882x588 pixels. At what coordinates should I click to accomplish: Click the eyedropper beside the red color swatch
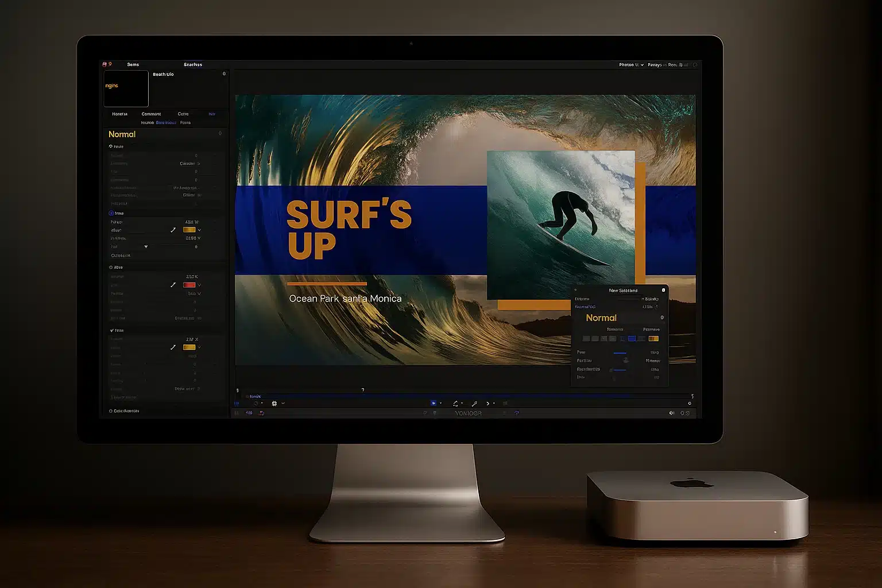pyautogui.click(x=173, y=285)
